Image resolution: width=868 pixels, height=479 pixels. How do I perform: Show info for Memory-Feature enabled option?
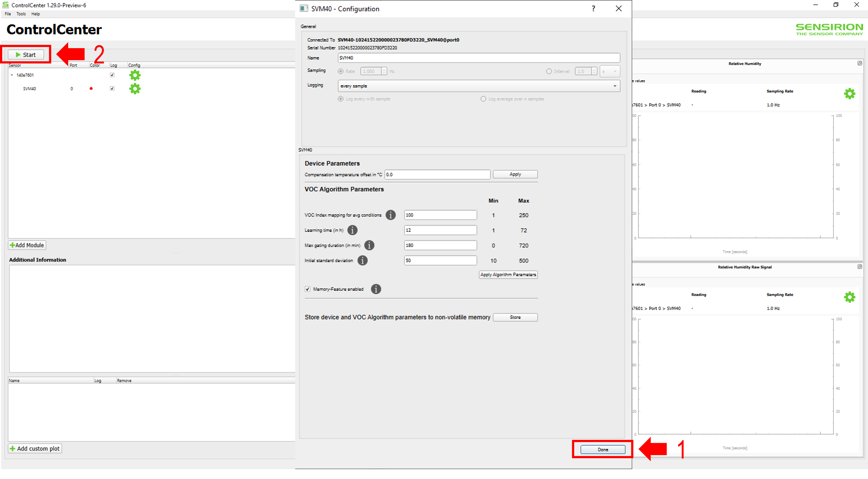click(376, 289)
